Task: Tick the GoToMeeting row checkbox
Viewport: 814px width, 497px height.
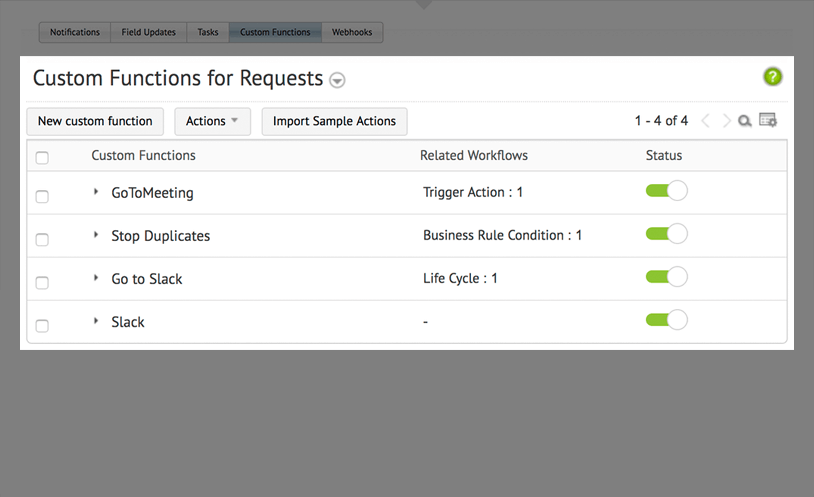Action: [42, 196]
